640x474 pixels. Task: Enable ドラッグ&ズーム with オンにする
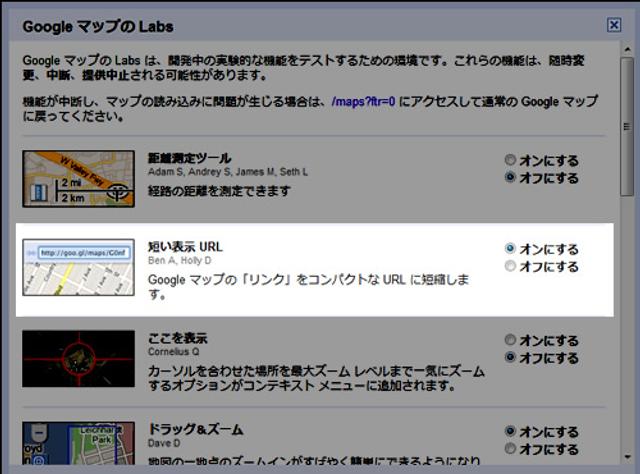tap(510, 431)
